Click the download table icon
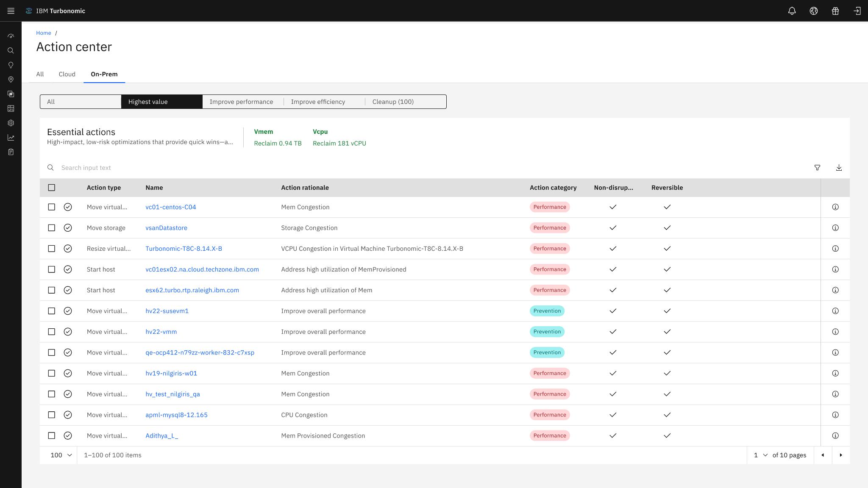Image resolution: width=868 pixels, height=488 pixels. point(839,168)
